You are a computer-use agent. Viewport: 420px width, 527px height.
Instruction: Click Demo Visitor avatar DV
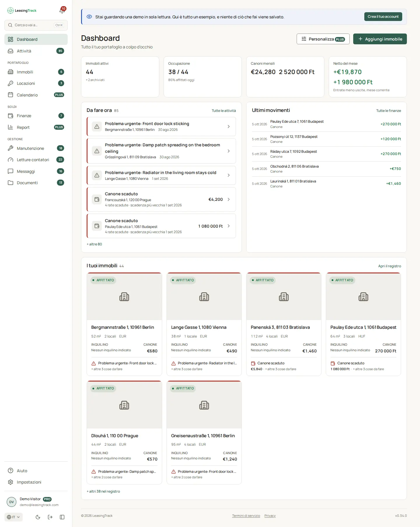point(11,502)
